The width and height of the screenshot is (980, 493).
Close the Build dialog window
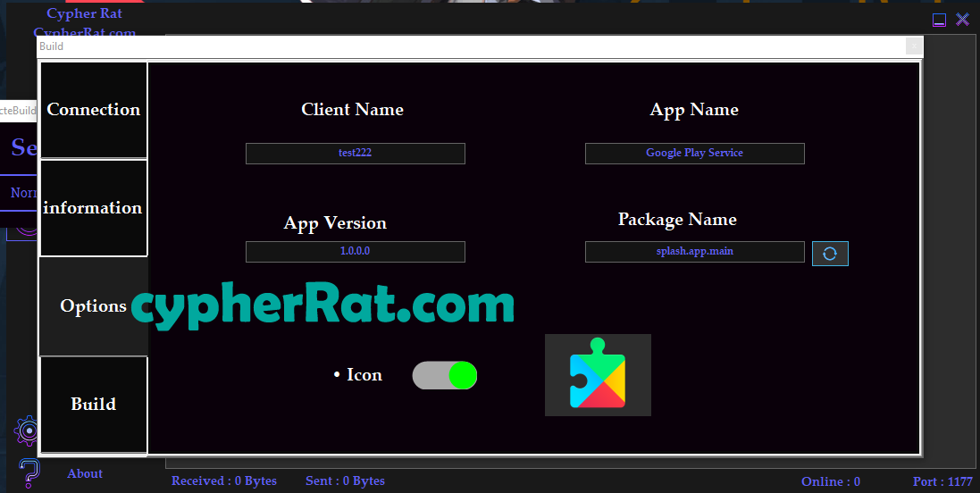pos(914,46)
